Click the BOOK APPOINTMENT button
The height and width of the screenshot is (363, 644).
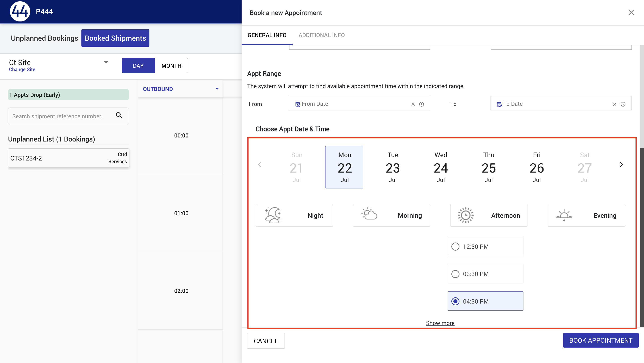click(601, 340)
